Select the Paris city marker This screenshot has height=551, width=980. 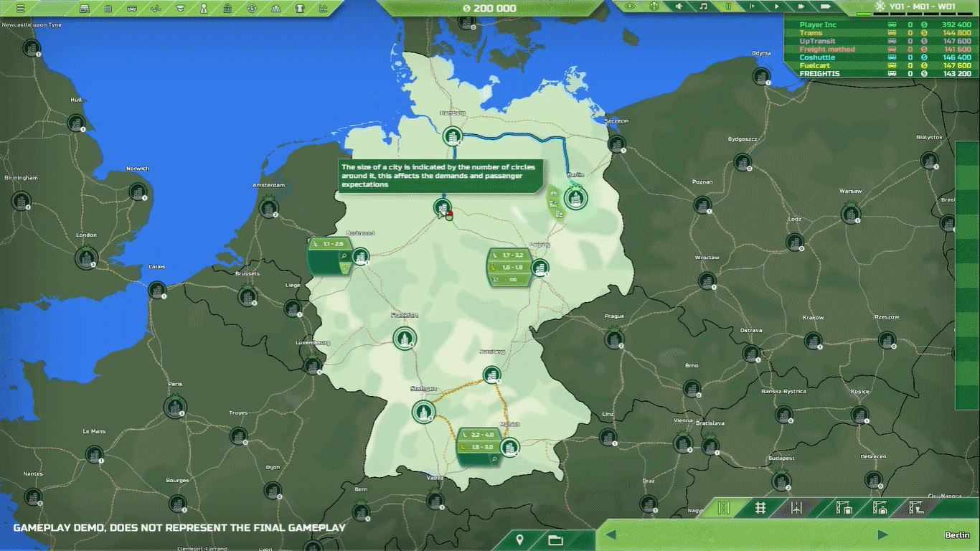174,407
